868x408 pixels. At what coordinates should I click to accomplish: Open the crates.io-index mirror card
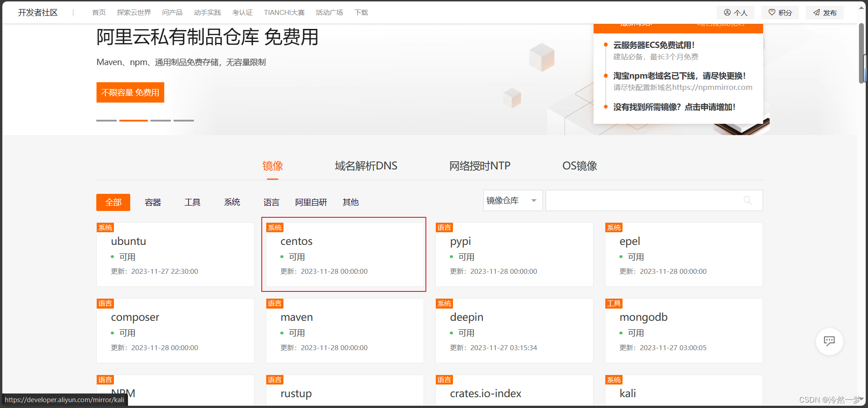[514, 390]
